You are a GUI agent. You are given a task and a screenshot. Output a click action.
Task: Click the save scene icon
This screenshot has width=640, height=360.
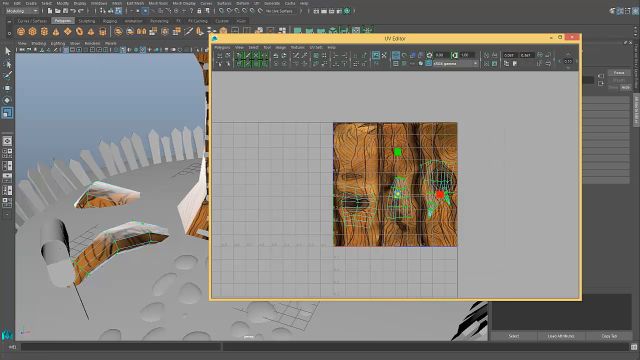(x=65, y=11)
